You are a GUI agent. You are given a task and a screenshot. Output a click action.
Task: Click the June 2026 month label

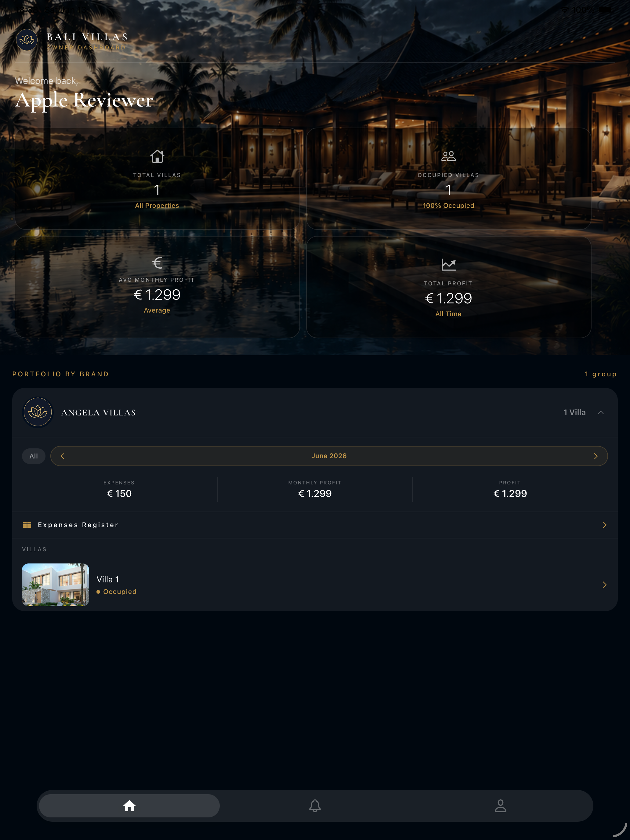pos(329,456)
